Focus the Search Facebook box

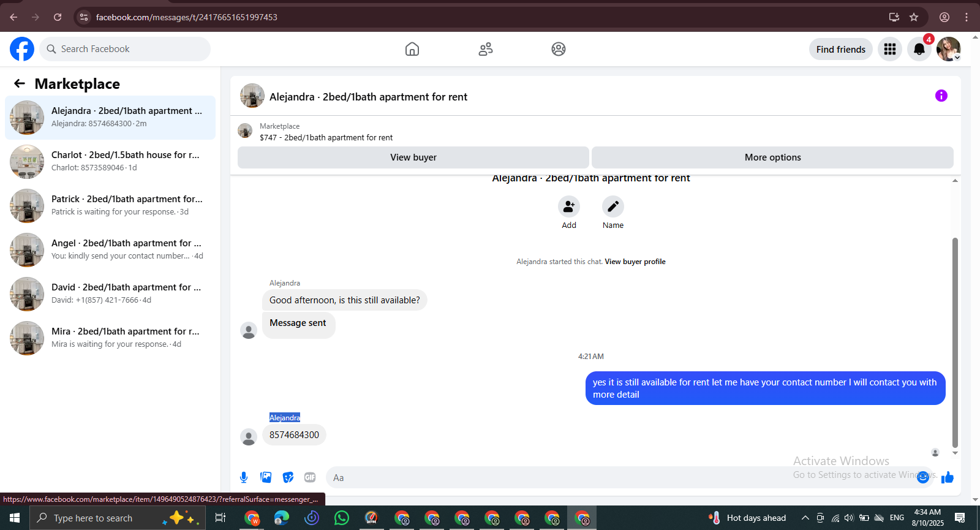coord(125,49)
